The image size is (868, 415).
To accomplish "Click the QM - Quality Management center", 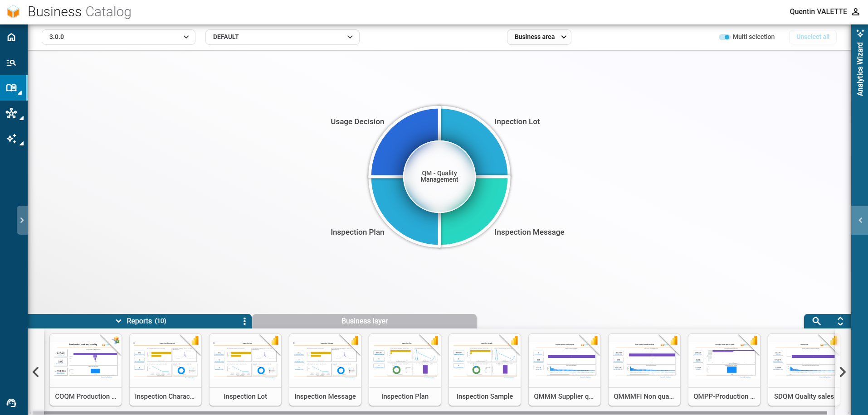I will click(439, 177).
